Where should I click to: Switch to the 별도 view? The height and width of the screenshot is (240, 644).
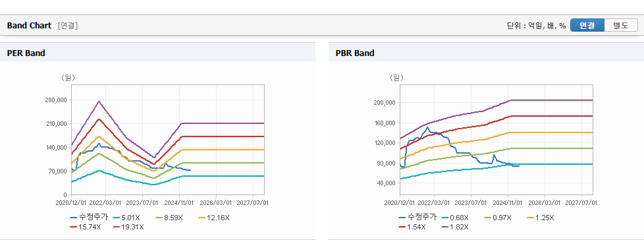click(621, 25)
